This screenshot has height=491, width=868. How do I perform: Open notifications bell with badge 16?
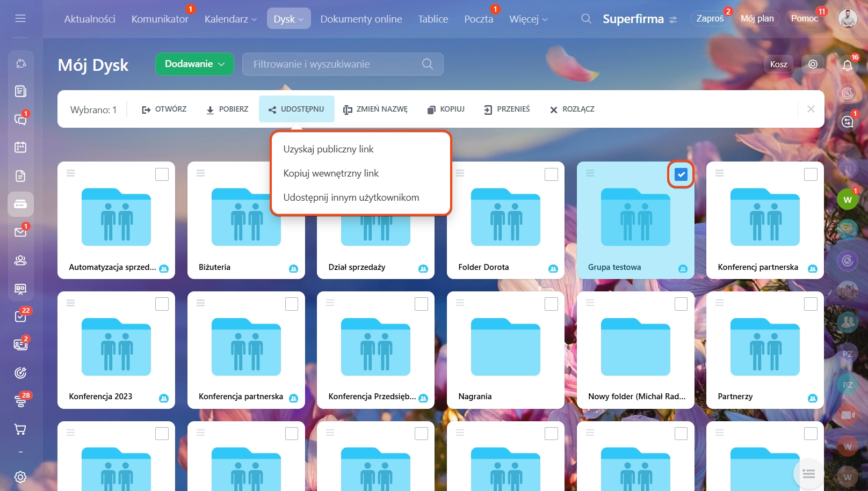point(848,65)
